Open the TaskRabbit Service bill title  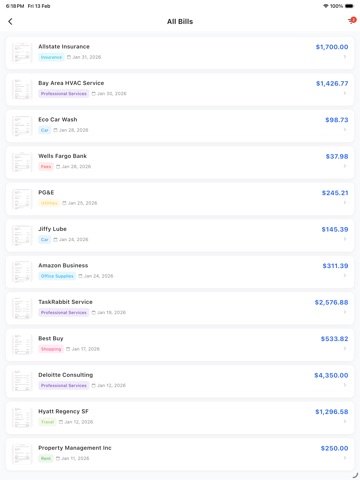(x=65, y=302)
